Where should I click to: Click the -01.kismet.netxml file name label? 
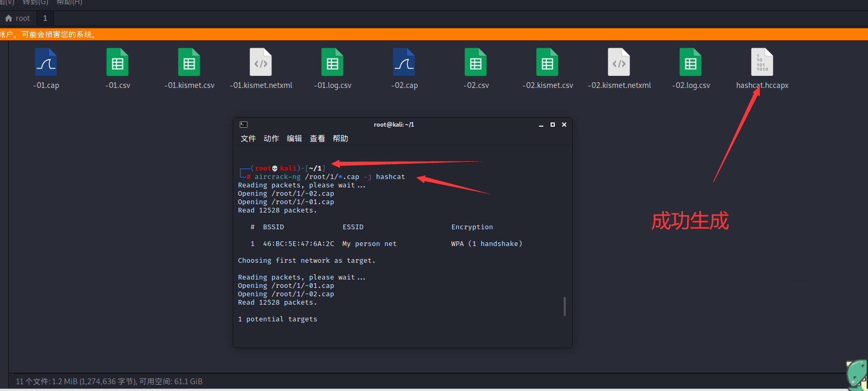(x=261, y=85)
